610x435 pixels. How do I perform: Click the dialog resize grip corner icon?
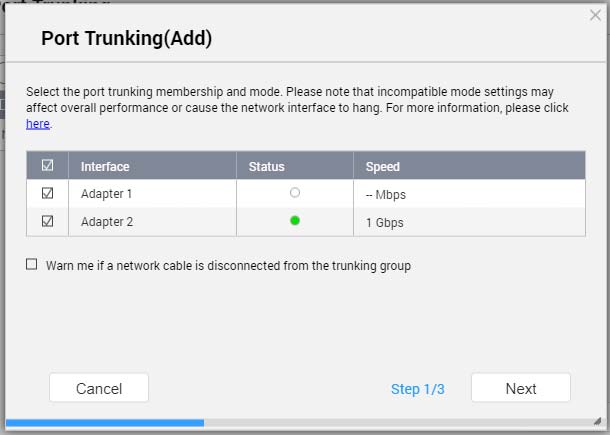coord(598,421)
